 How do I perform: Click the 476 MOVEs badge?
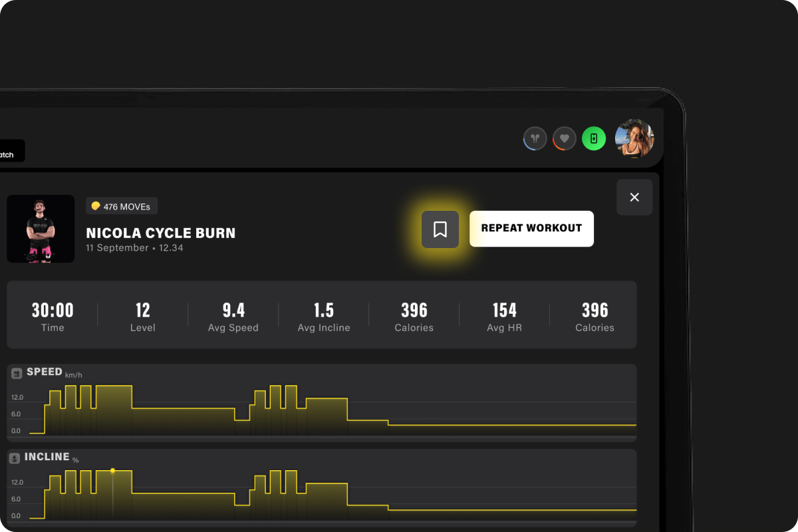click(122, 206)
